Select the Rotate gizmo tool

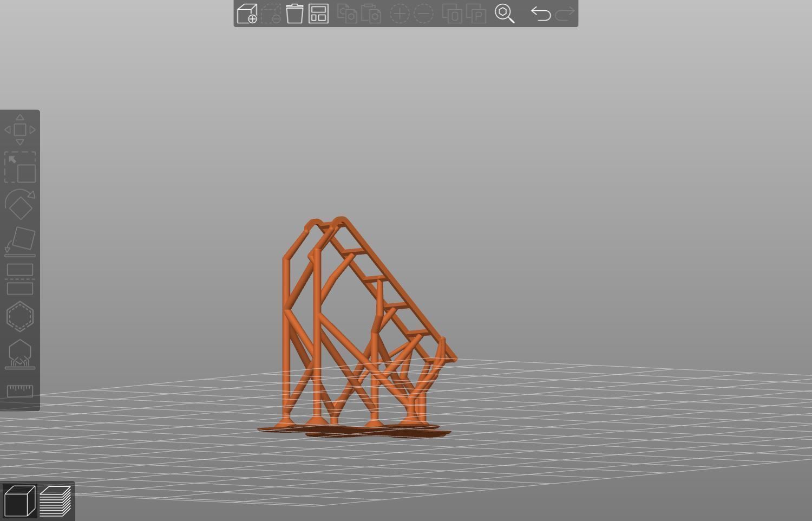20,204
